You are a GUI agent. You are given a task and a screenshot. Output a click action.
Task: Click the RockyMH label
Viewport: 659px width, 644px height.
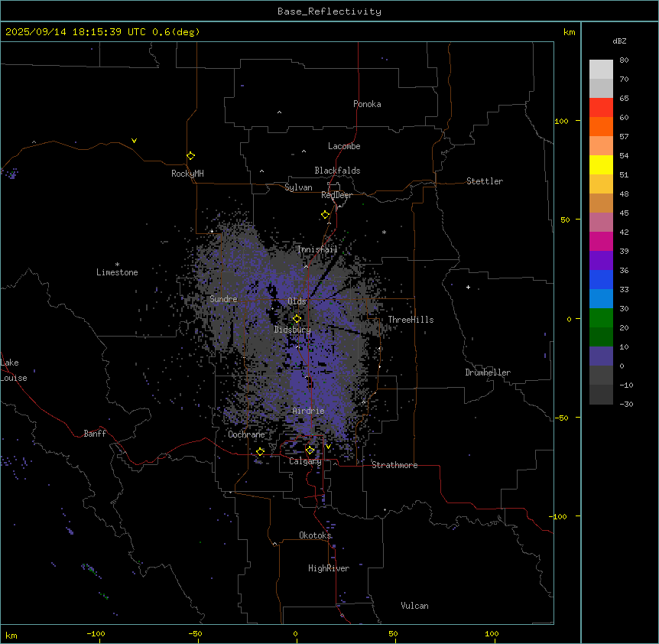(187, 174)
